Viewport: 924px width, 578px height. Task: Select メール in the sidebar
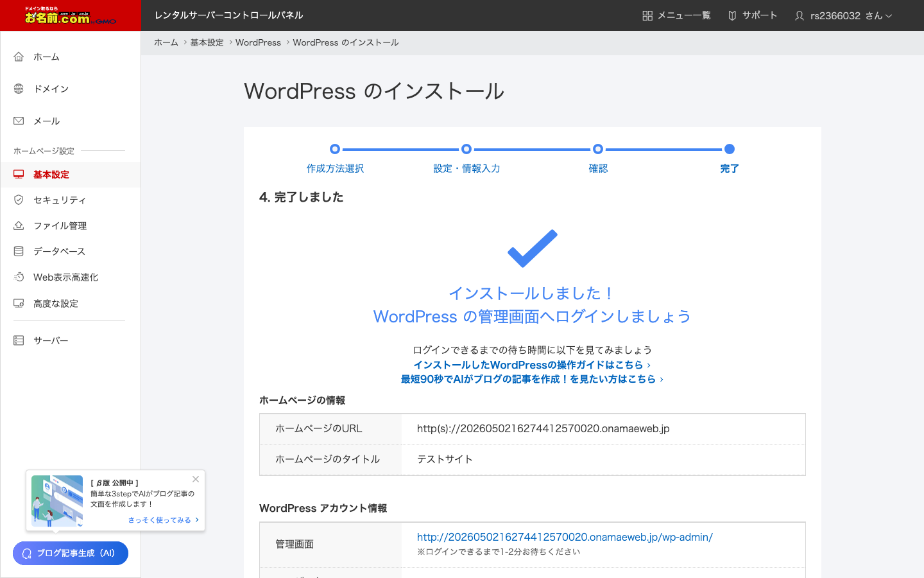click(71, 121)
